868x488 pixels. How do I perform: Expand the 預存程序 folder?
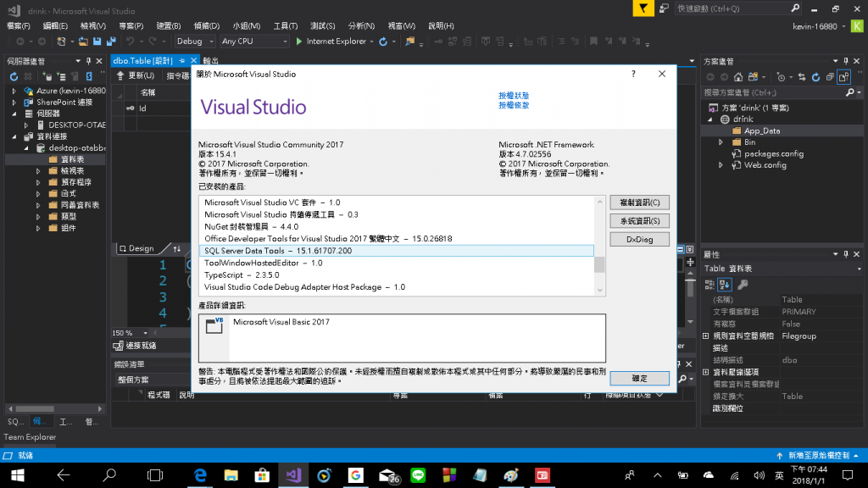point(38,183)
